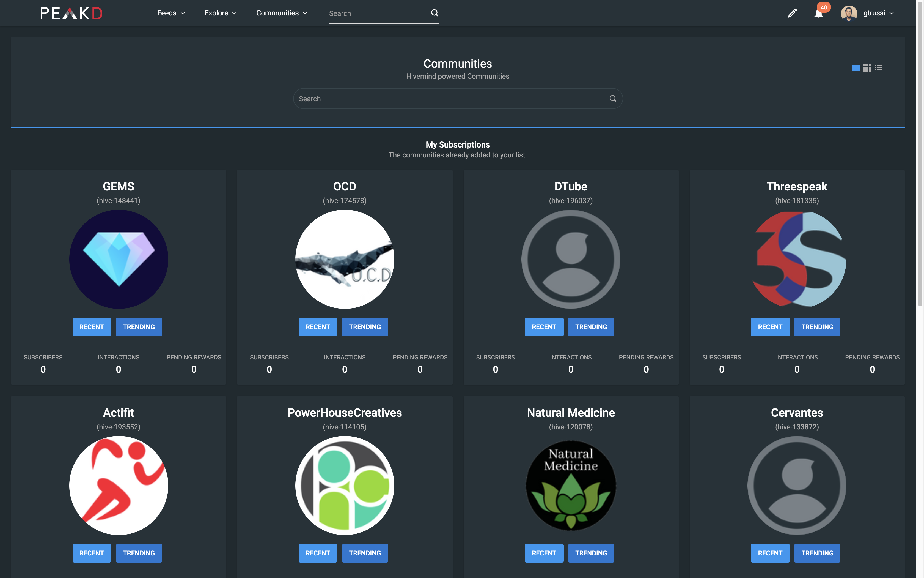This screenshot has width=924, height=578.
Task: View TRENDING posts for Natural Medicine
Action: 591,553
